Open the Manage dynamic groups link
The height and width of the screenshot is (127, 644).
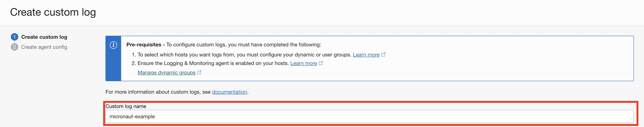pyautogui.click(x=166, y=73)
